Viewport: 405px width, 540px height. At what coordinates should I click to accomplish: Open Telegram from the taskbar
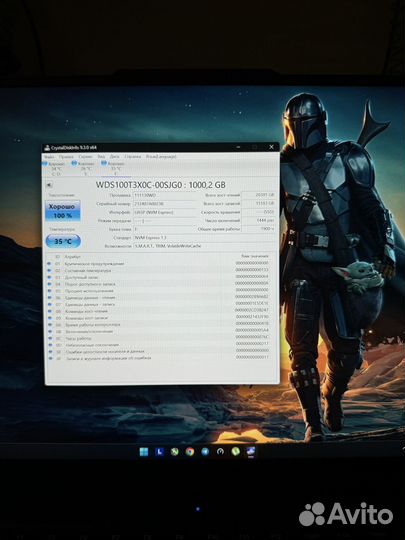205,452
